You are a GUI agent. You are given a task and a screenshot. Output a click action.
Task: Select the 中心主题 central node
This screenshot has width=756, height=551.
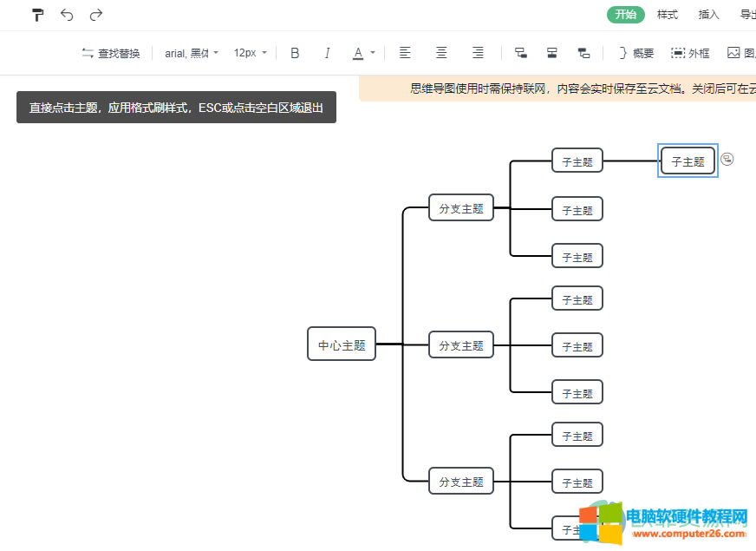click(341, 344)
